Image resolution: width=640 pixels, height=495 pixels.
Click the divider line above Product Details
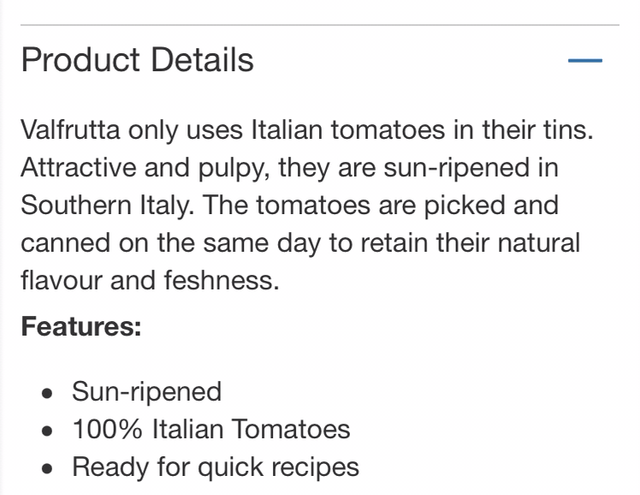click(x=320, y=25)
